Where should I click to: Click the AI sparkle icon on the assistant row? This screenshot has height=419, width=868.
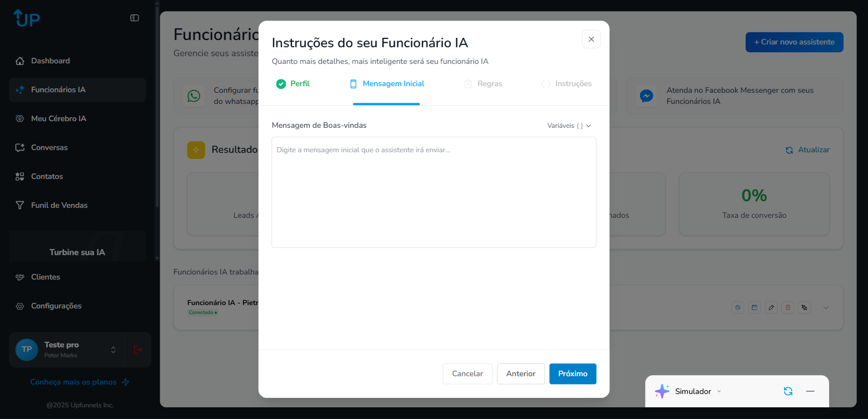[804, 307]
